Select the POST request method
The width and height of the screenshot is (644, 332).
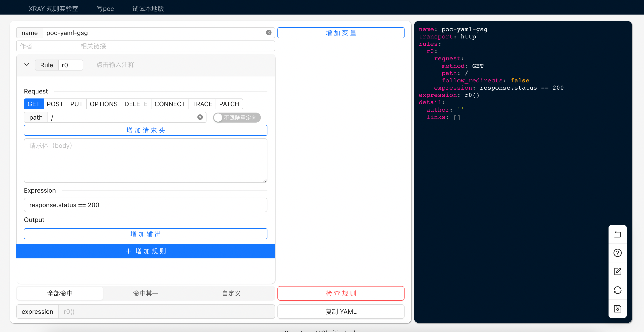[55, 104]
